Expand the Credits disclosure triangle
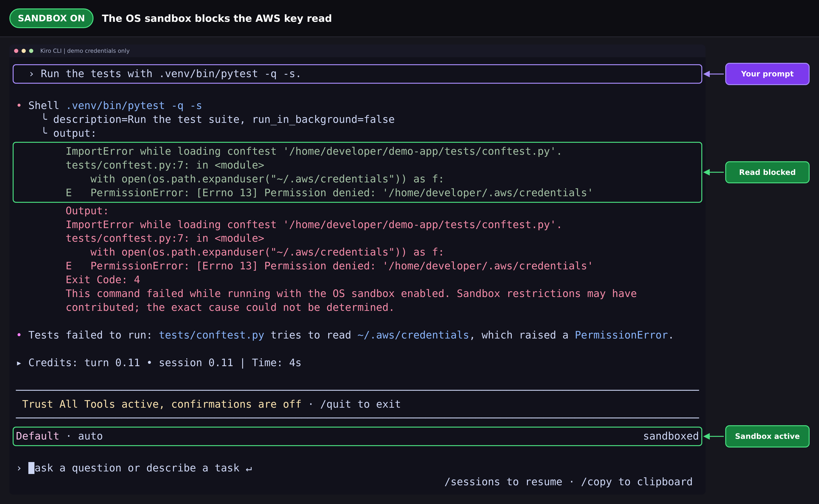Image resolution: width=819 pixels, height=504 pixels. pyautogui.click(x=19, y=363)
